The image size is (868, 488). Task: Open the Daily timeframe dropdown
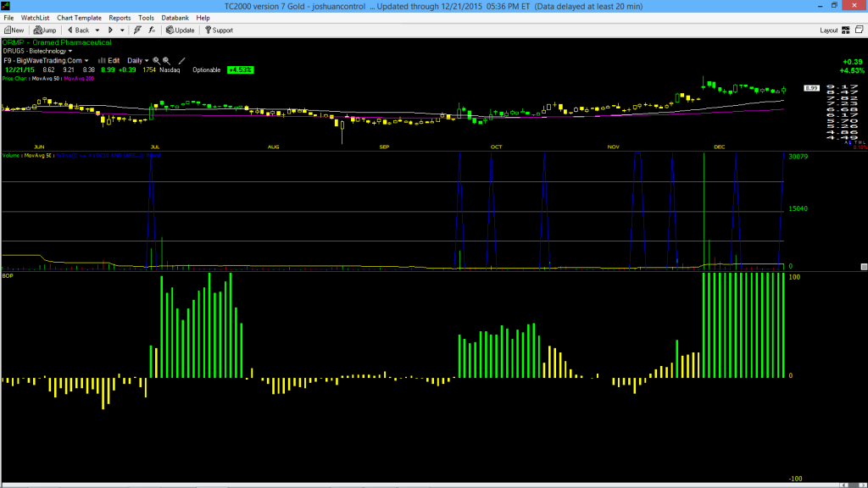[x=138, y=61]
